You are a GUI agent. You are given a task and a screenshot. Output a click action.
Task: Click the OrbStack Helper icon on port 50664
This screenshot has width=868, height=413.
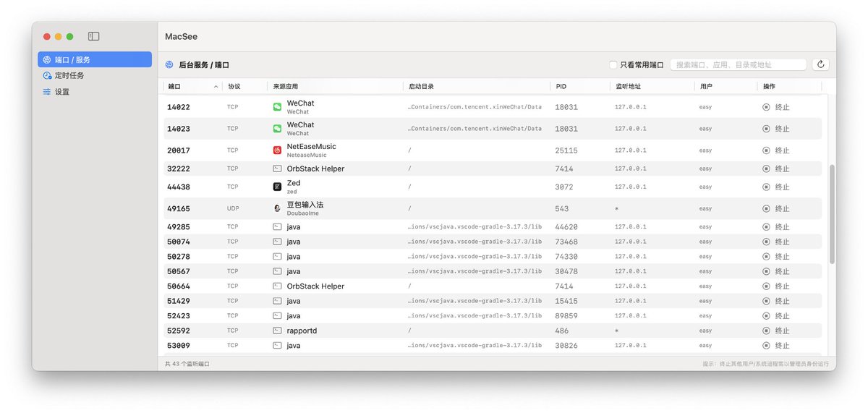tap(277, 286)
